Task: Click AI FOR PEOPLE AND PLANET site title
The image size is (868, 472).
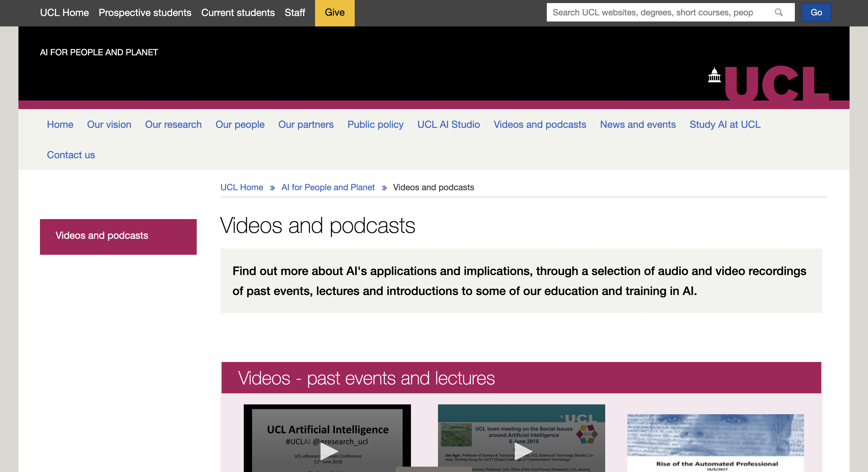Action: (99, 52)
